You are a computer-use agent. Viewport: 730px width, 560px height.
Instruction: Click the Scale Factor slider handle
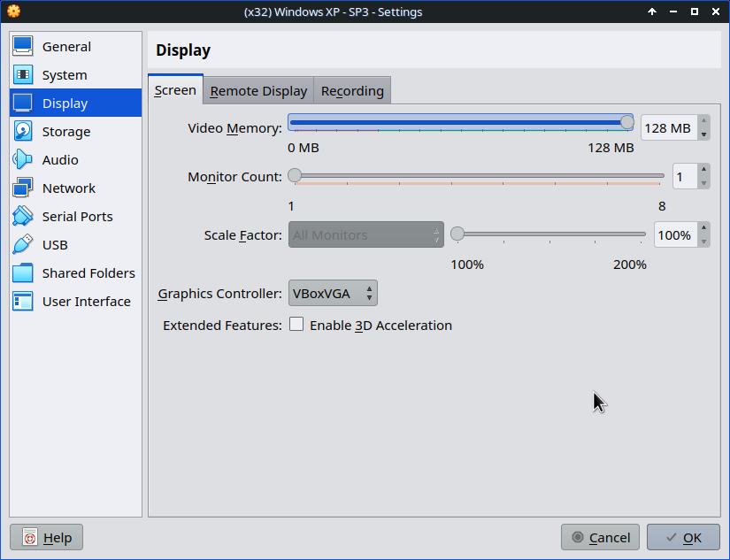coord(457,234)
